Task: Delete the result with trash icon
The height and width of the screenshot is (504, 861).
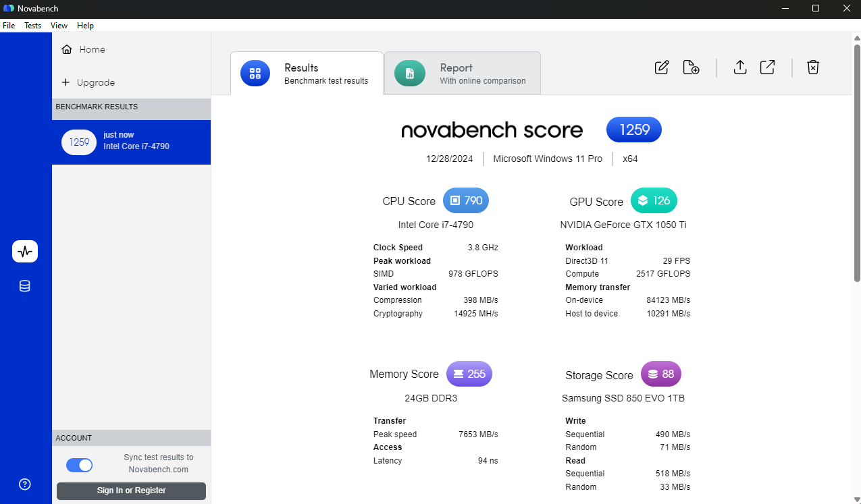Action: coord(813,67)
